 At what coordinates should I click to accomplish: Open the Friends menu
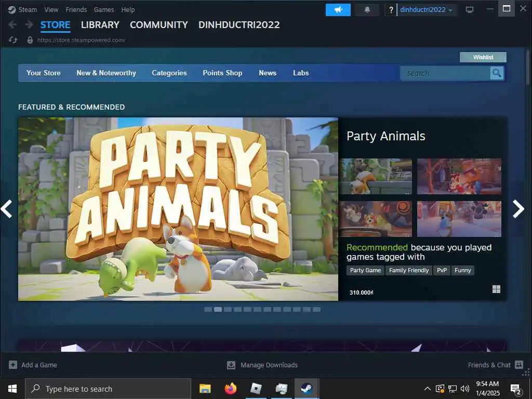tap(76, 9)
